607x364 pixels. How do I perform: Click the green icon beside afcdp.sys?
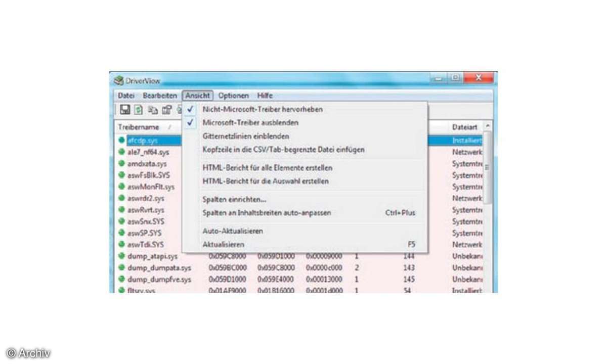[121, 140]
